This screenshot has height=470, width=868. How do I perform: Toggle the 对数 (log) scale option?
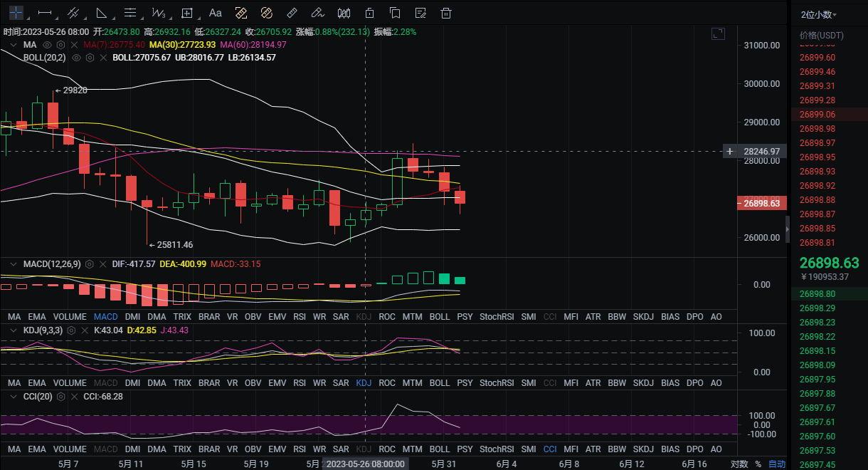pyautogui.click(x=739, y=464)
